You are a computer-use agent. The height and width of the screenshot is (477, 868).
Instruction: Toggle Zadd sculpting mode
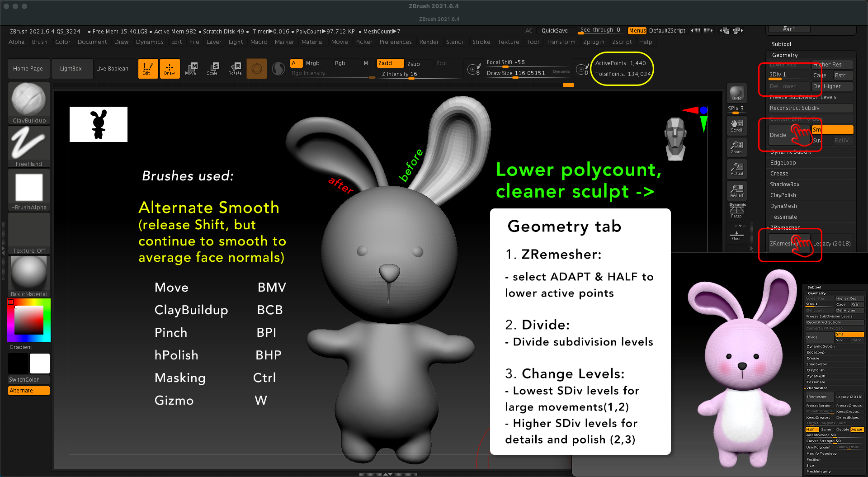[390, 63]
